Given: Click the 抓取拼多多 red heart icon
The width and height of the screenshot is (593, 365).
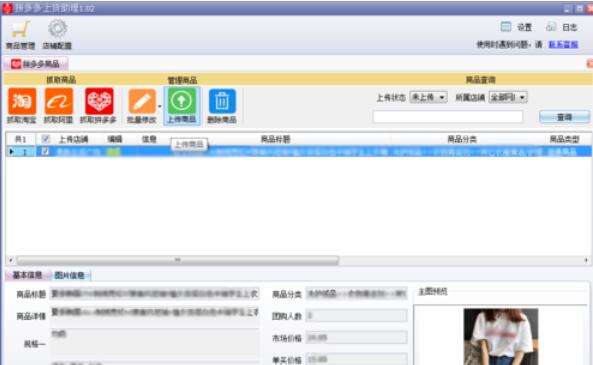Looking at the screenshot, I should pos(99,101).
